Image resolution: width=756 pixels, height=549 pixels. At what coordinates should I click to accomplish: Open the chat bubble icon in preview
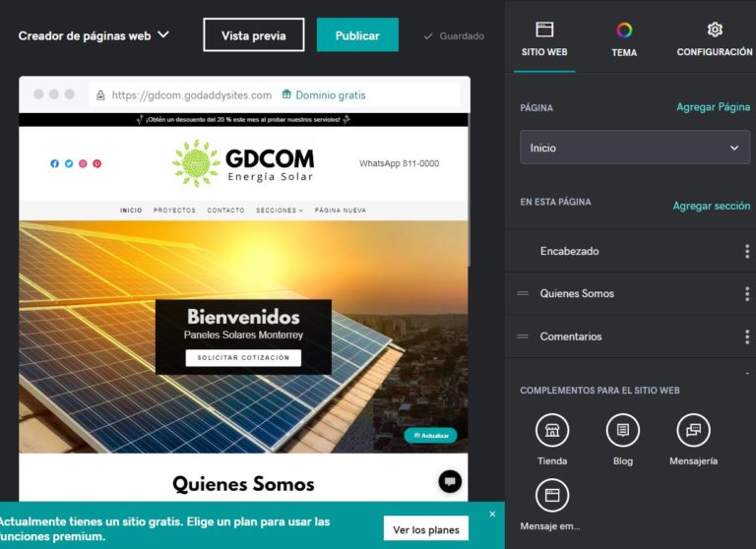(x=450, y=481)
